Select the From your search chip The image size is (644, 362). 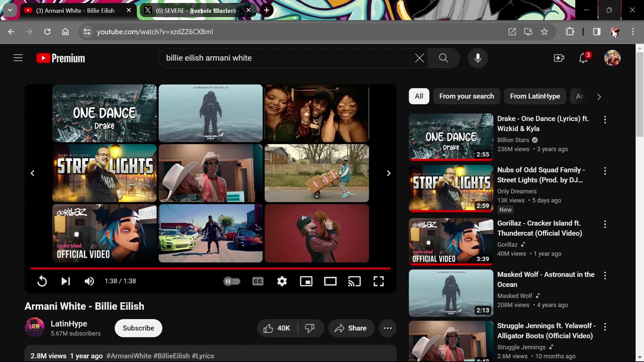pyautogui.click(x=466, y=96)
